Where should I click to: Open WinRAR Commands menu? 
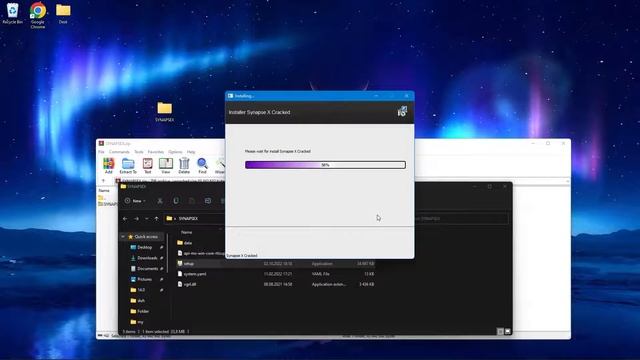tap(119, 152)
